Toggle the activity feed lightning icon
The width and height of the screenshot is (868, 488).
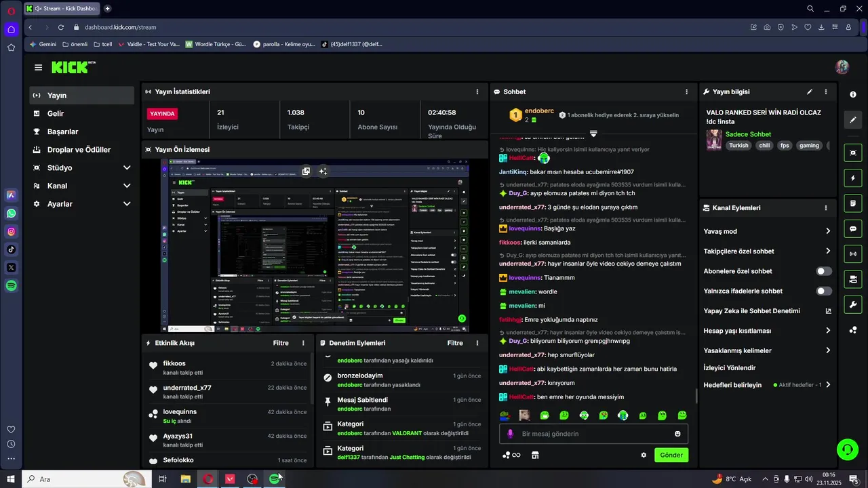[x=853, y=178]
